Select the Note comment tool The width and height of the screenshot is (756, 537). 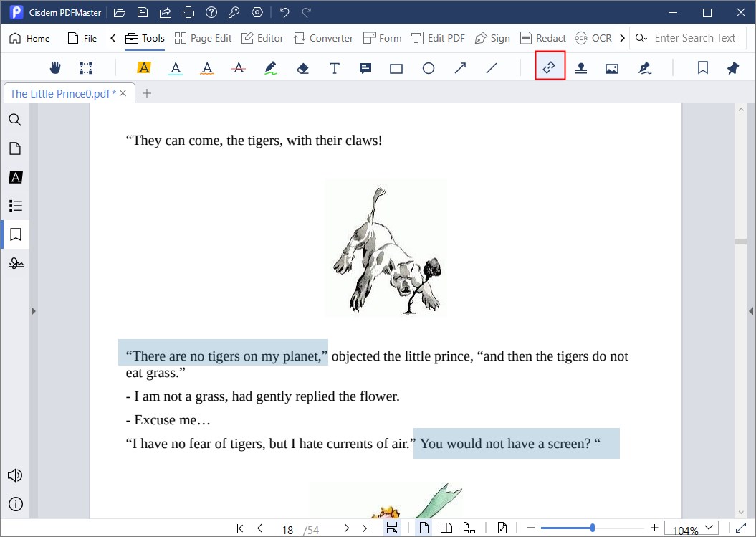point(365,69)
